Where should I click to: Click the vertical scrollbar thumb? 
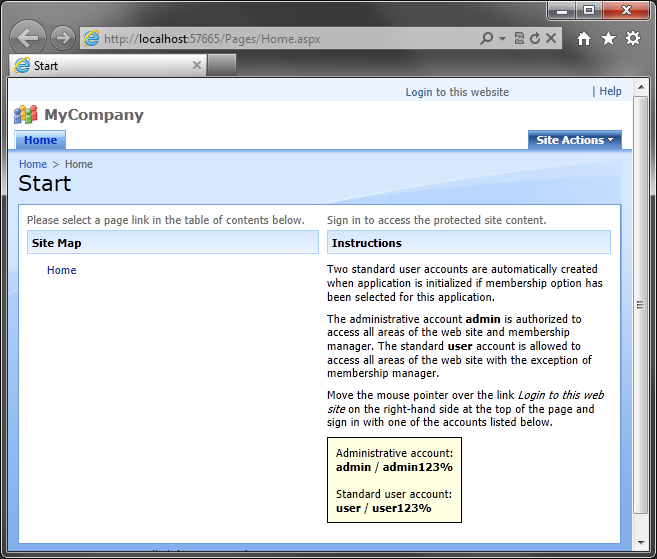coord(640,305)
